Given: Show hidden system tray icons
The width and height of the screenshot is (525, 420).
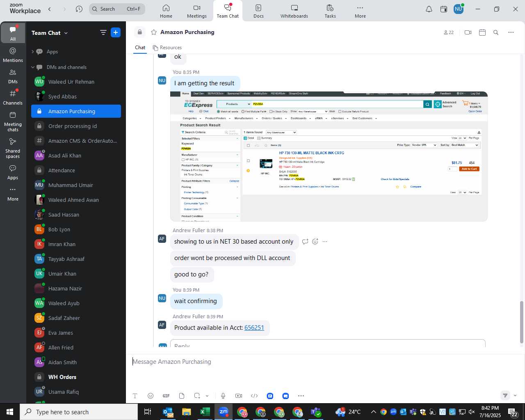Looking at the screenshot, I should 373,412.
